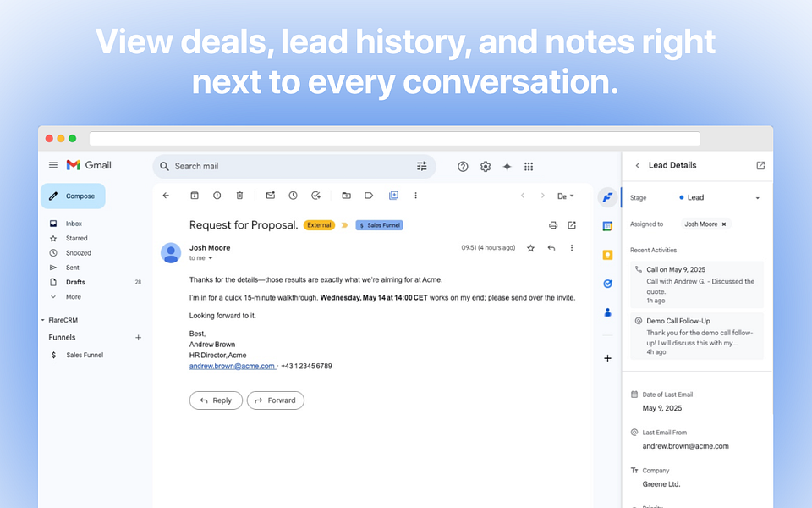
Task: Archive this conversation
Action: [x=195, y=196]
